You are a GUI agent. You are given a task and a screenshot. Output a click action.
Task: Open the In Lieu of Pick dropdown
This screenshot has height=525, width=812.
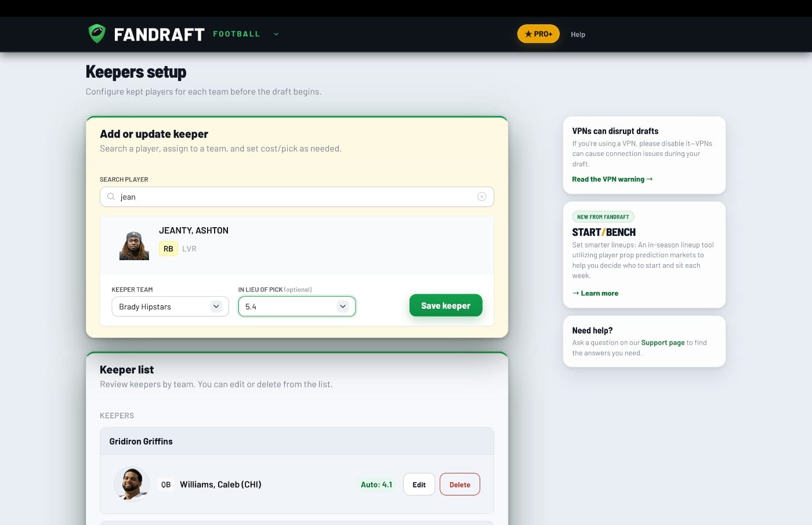(x=297, y=307)
